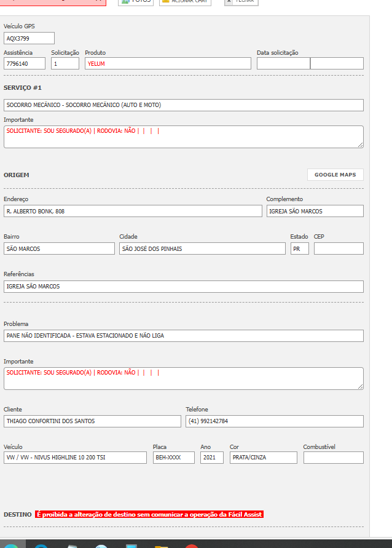The height and width of the screenshot is (548, 392).
Task: Select the Assistência number field
Action: tap(25, 63)
